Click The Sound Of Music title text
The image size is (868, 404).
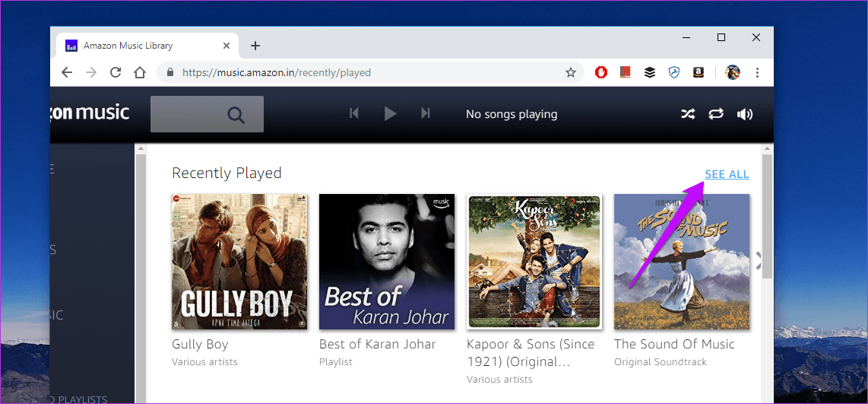[674, 344]
